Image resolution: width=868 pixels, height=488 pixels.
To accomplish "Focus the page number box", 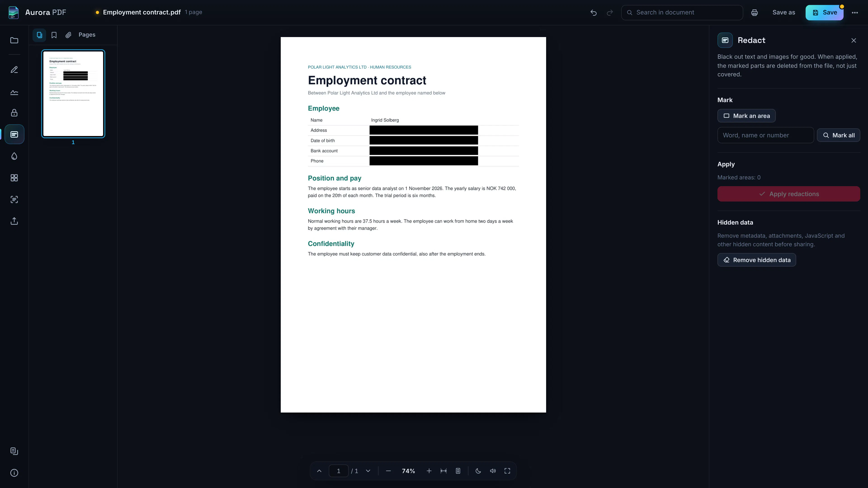I will 338,471.
